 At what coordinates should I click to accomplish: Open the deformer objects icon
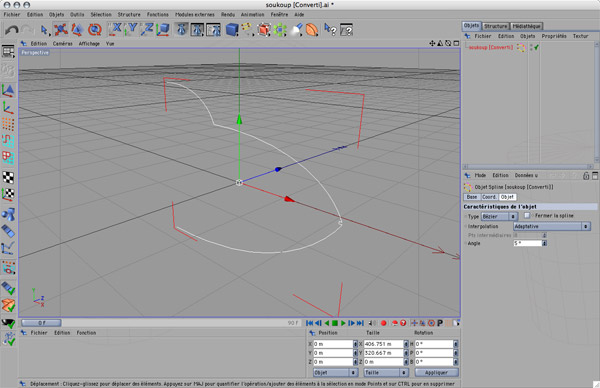pyautogui.click(x=312, y=29)
